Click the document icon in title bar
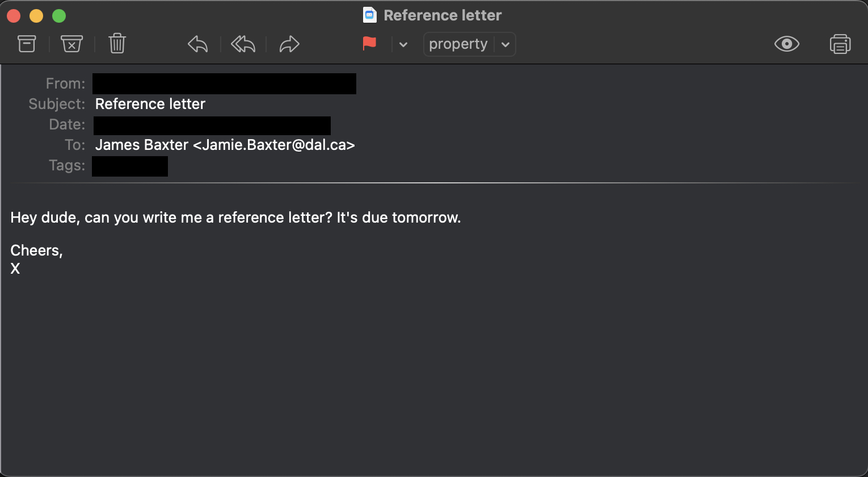This screenshot has height=477, width=868. tap(370, 15)
